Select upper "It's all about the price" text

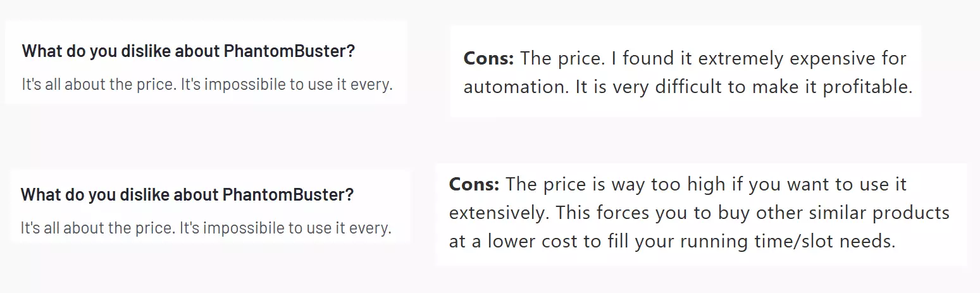pos(99,84)
